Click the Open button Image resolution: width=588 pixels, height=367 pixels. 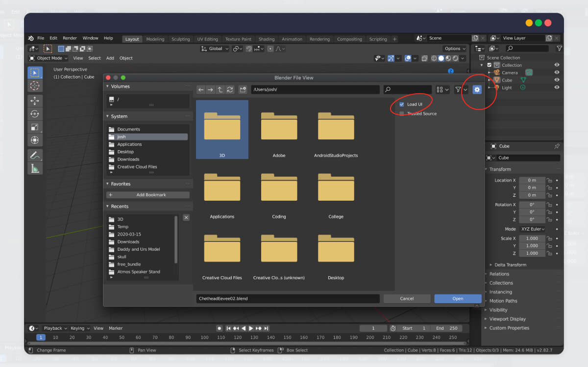458,299
